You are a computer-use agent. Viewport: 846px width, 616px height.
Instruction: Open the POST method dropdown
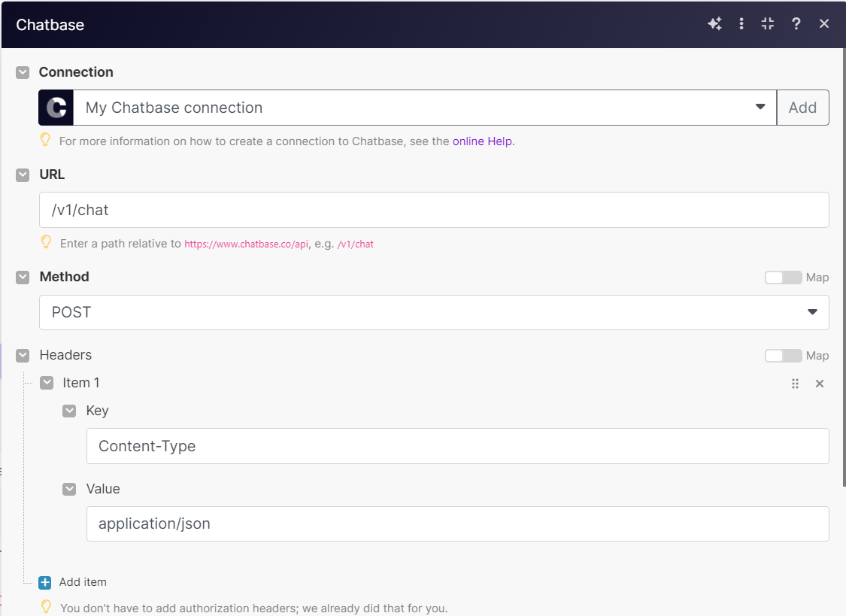click(x=434, y=312)
